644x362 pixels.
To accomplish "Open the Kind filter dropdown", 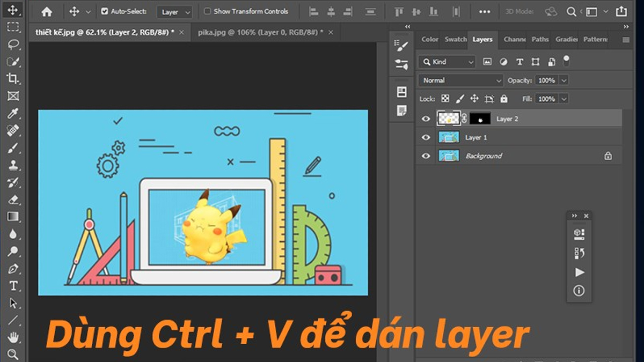I will 447,62.
